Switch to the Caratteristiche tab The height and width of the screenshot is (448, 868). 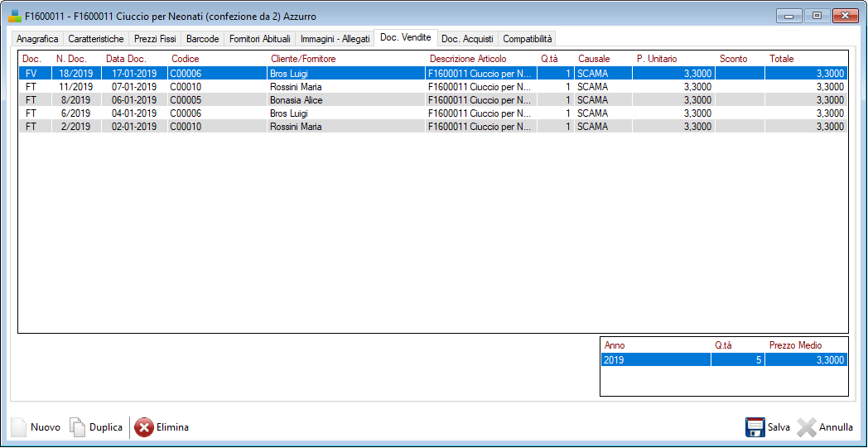click(96, 39)
